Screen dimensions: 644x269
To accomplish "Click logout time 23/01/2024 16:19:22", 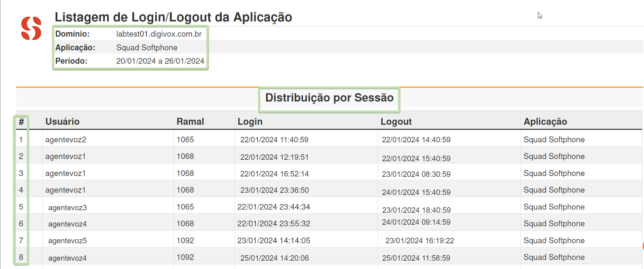I will coord(420,241).
